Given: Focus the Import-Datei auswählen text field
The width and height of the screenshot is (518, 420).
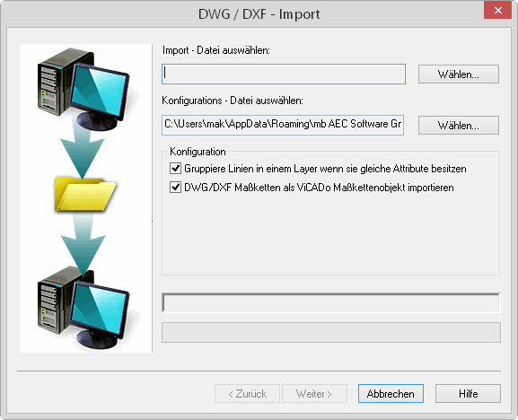Looking at the screenshot, I should [x=284, y=74].
